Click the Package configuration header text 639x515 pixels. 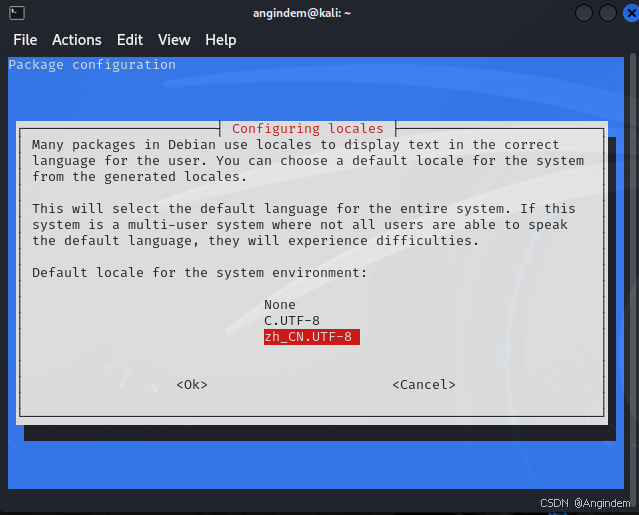point(92,65)
